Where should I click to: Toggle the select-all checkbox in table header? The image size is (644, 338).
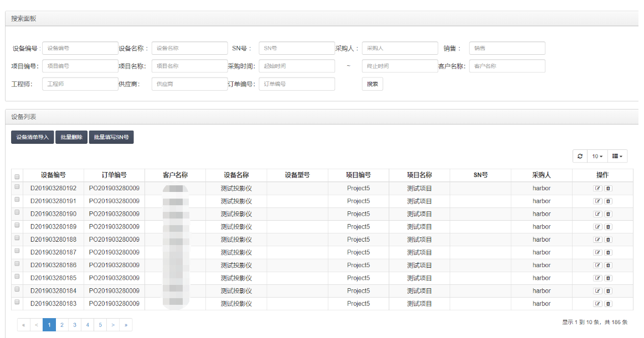[17, 176]
